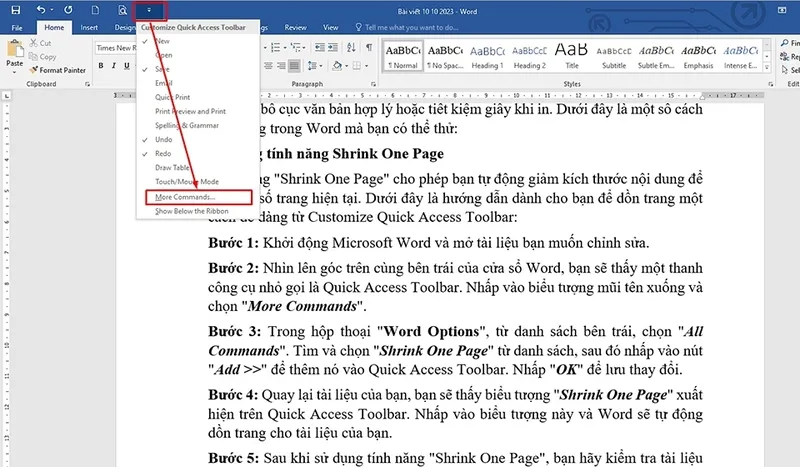
Task: Switch to the Review tab
Action: [296, 28]
